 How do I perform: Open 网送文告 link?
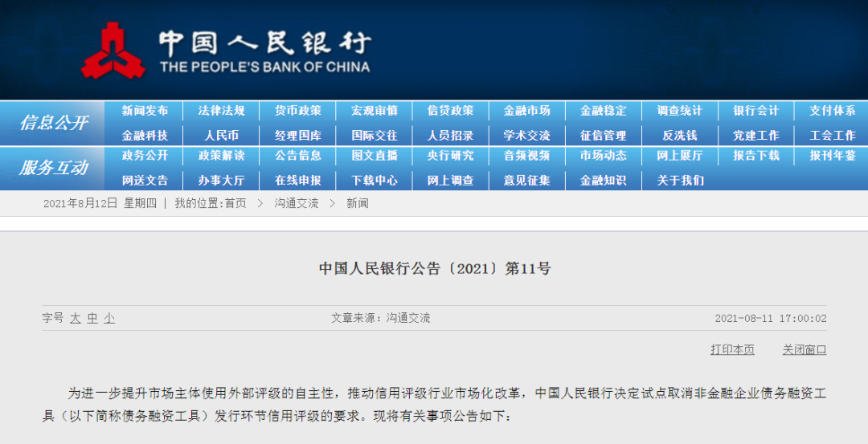pos(145,181)
